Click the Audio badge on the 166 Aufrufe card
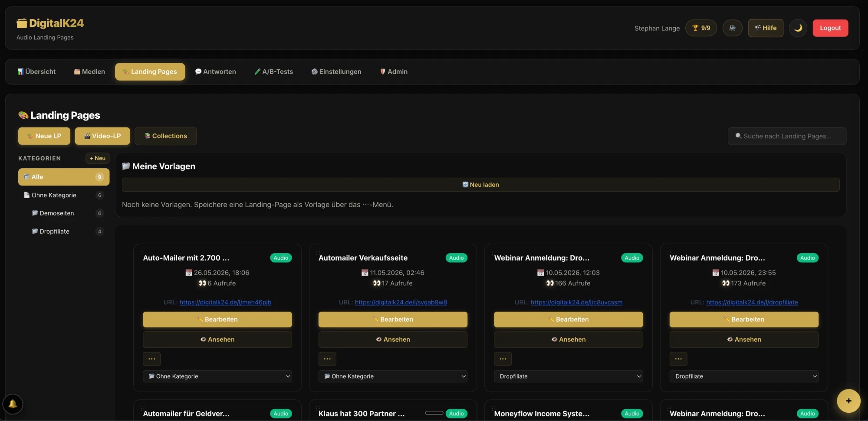Image resolution: width=868 pixels, height=421 pixels. tap(632, 258)
